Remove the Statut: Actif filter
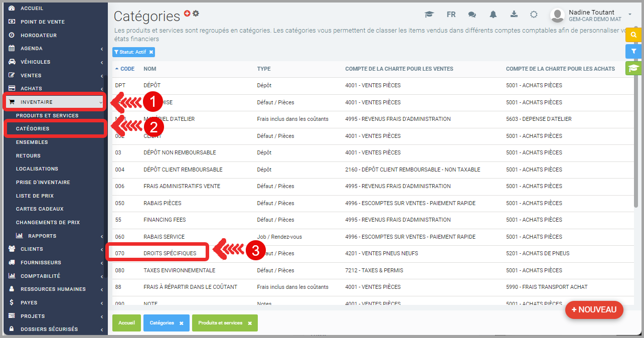644x338 pixels. click(x=151, y=52)
